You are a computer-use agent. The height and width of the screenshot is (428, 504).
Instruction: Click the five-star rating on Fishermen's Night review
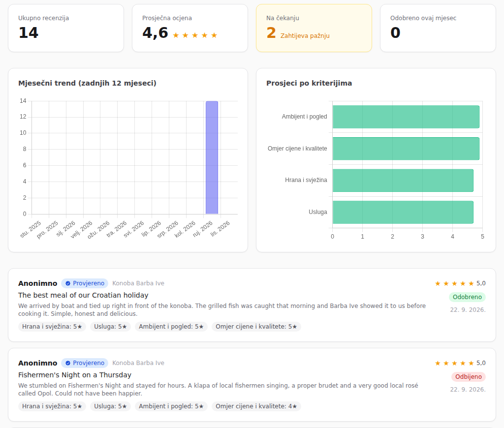tap(454, 363)
